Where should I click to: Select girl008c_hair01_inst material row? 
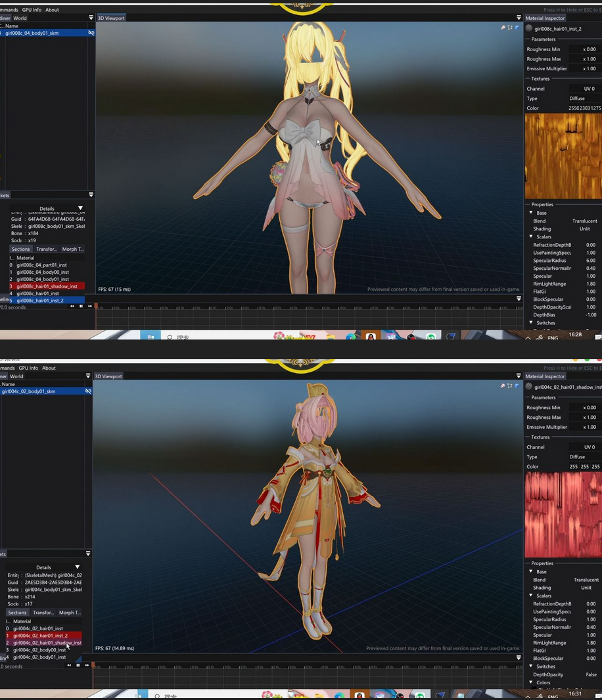[x=47, y=294]
